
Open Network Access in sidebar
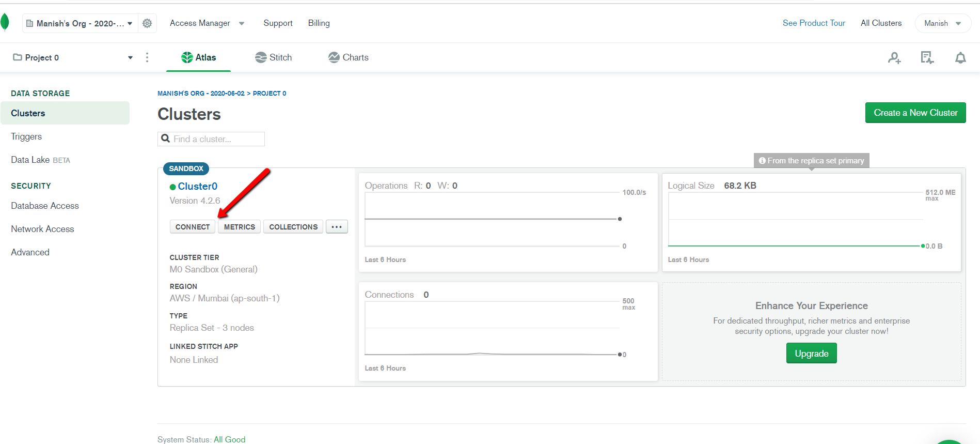[42, 229]
